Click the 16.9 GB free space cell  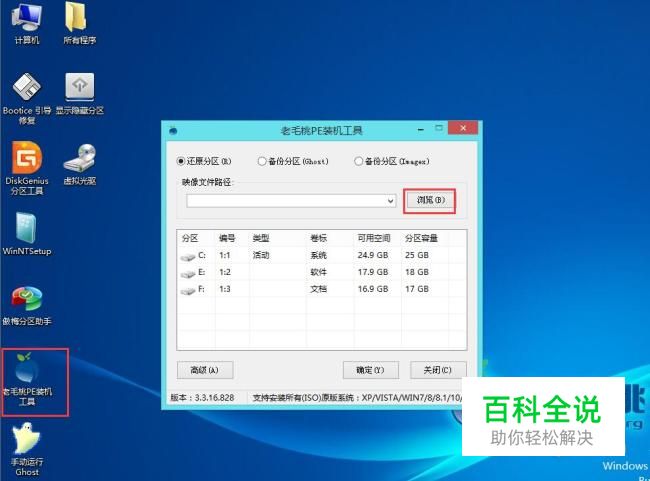coord(373,289)
